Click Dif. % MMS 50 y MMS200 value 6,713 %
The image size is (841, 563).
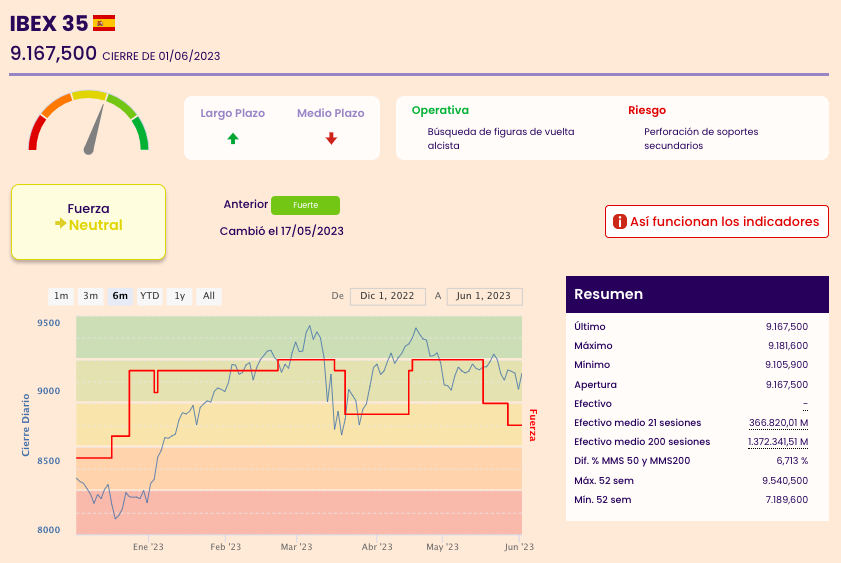tap(792, 461)
